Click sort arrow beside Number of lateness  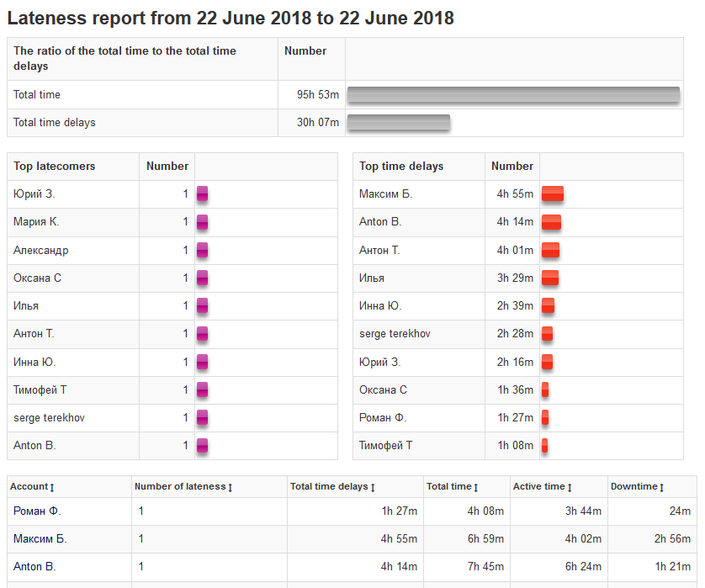[x=230, y=487]
